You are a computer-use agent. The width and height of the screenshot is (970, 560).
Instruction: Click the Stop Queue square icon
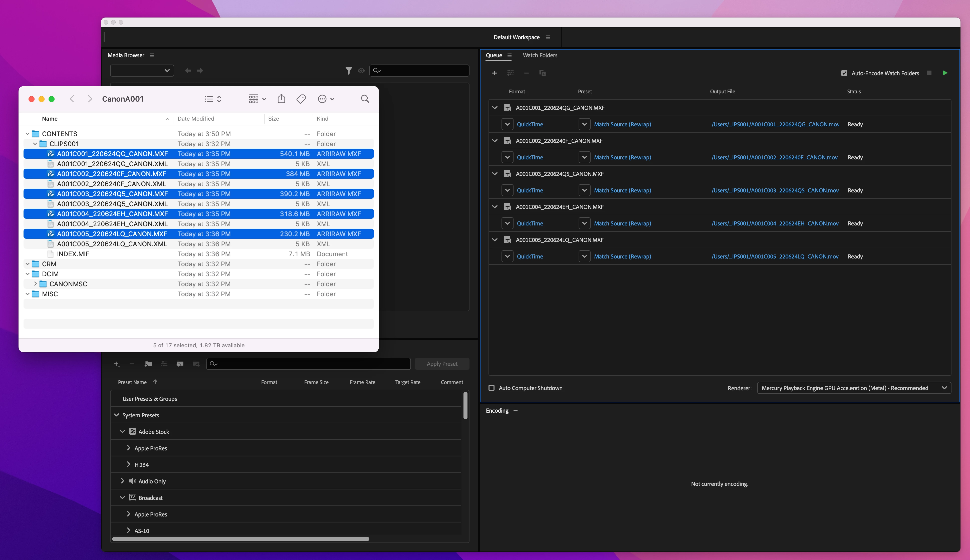[x=929, y=73]
